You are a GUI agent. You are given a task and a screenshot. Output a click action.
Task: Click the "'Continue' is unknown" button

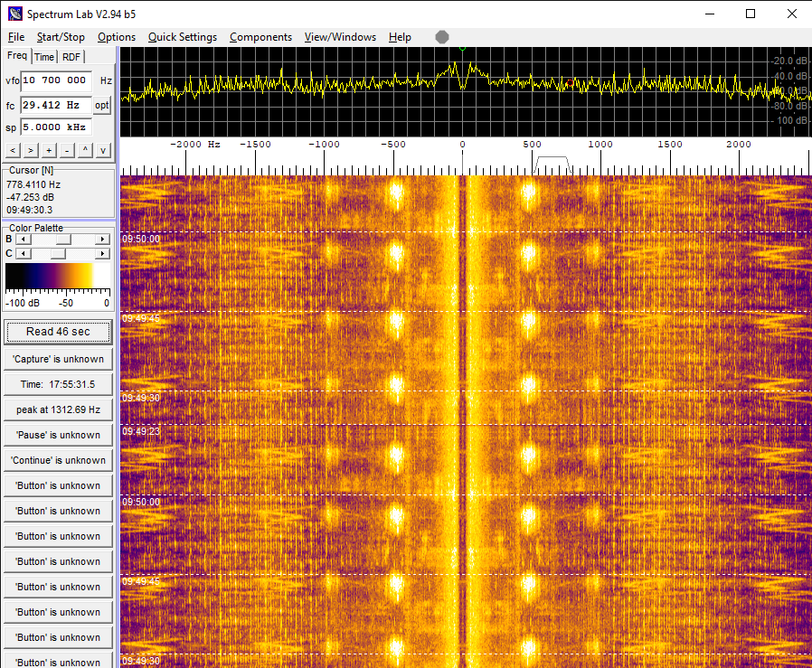click(58, 460)
